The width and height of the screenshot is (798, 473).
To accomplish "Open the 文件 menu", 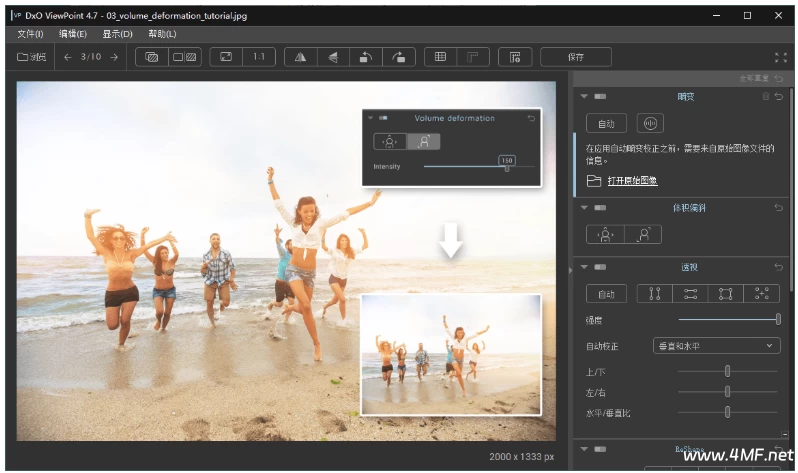I will pyautogui.click(x=30, y=34).
